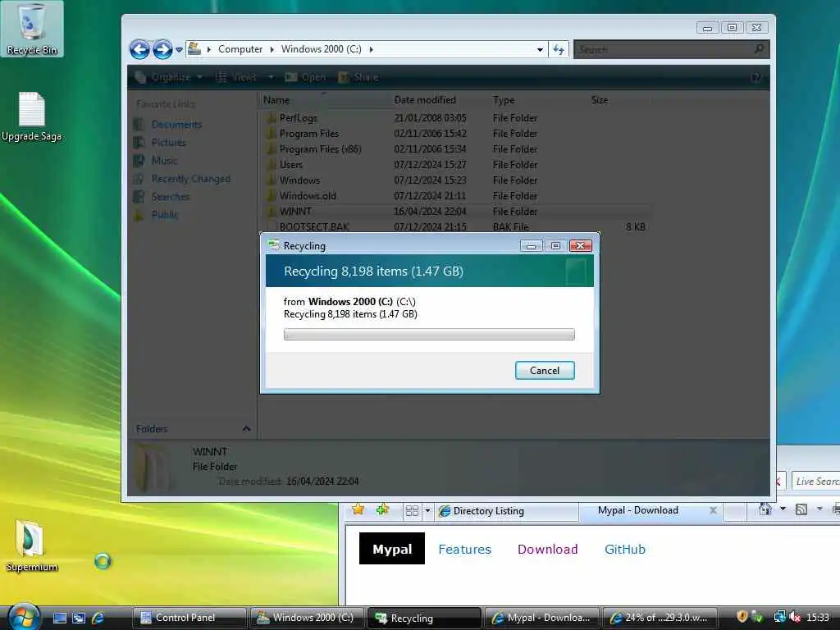Screen dimensions: 840x630
Task: Launch Internet Explorer from quick launch
Action: pyautogui.click(x=98, y=618)
